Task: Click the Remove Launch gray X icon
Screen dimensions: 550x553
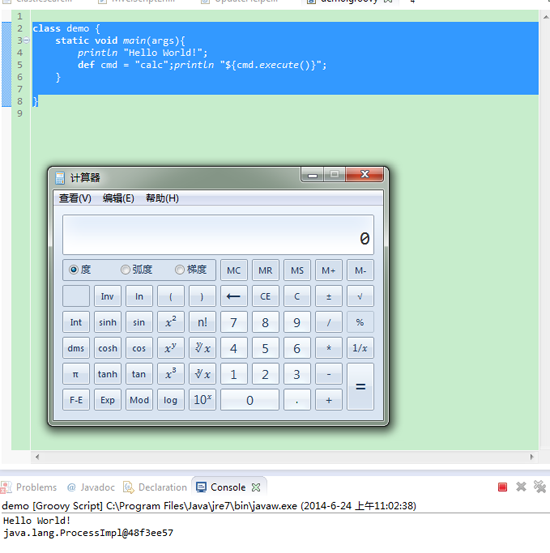Action: [521, 487]
